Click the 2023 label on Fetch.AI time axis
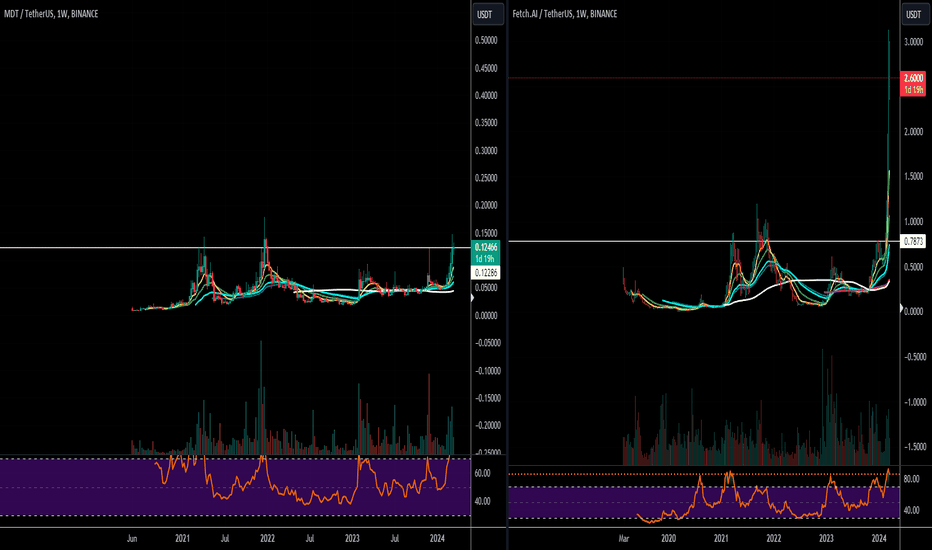Viewport: 932px width, 550px height. 826,539
